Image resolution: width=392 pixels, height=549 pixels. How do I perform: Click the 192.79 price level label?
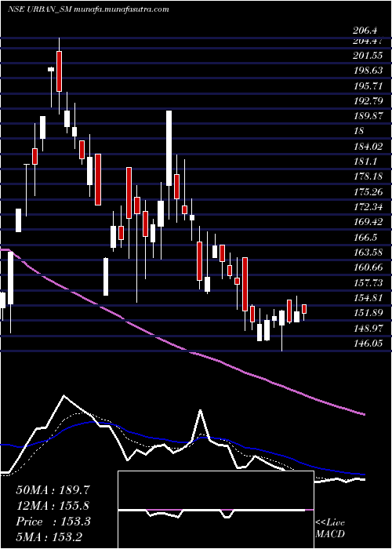368,101
